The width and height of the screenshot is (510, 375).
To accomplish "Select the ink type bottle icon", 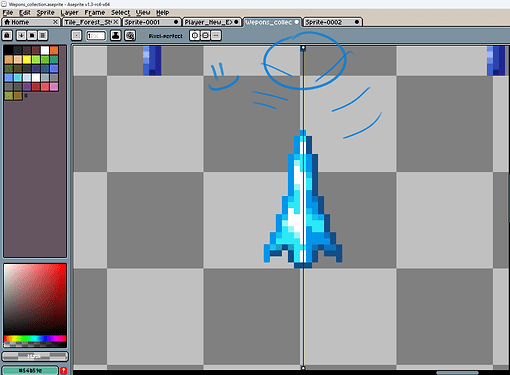I will tap(116, 35).
